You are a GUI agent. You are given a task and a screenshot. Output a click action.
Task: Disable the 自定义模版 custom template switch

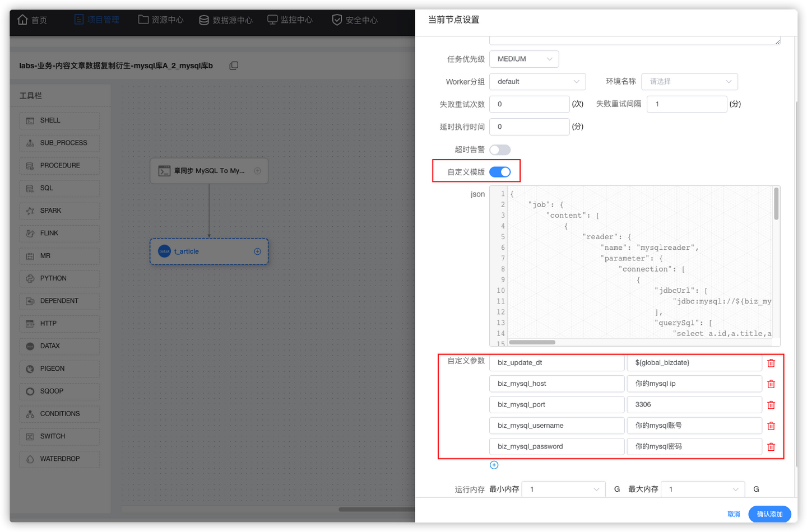[500, 172]
